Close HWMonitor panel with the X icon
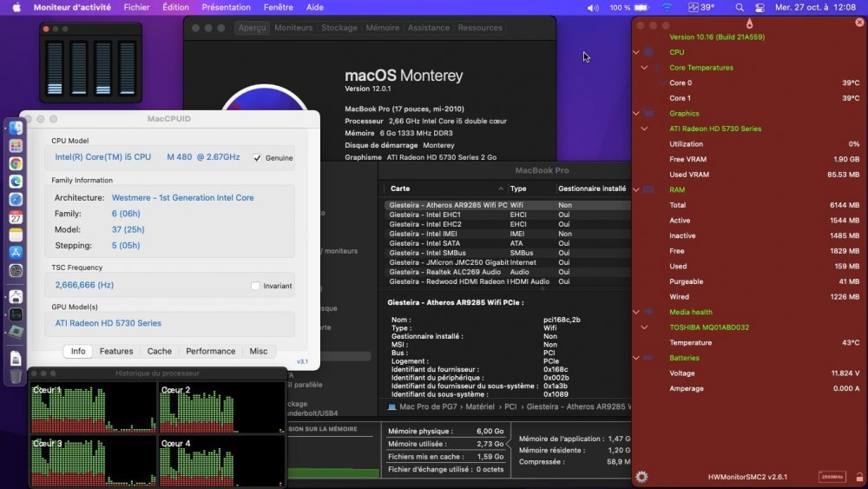Image resolution: width=868 pixels, height=489 pixels. pos(859,23)
